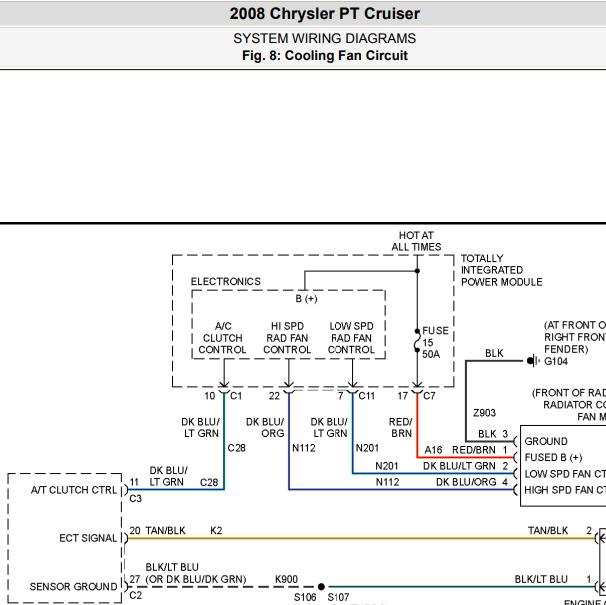The width and height of the screenshot is (606, 605).
Task: Select the 'A/C CLUTCH CONTROL' block text
Action: pos(222,338)
